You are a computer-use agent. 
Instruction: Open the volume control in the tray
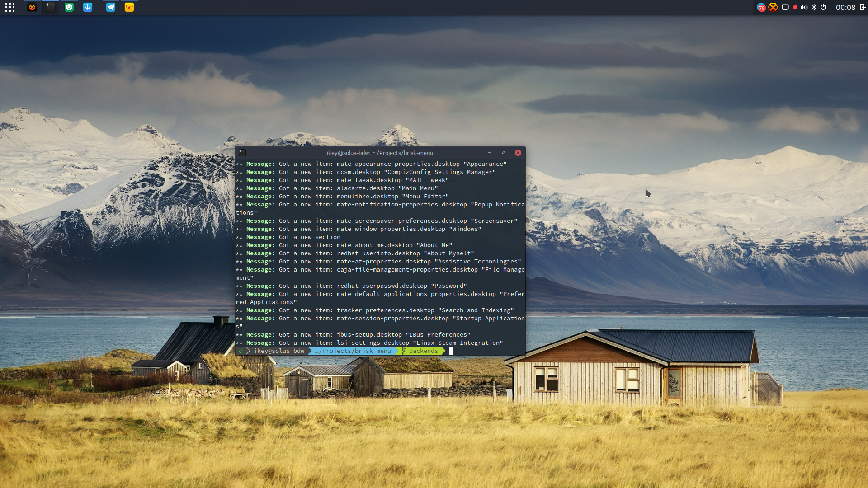[x=804, y=7]
